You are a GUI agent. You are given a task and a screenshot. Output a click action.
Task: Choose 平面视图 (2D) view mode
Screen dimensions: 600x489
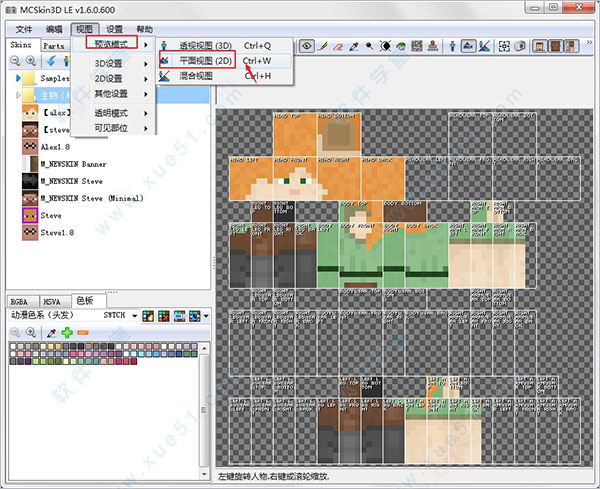[204, 60]
